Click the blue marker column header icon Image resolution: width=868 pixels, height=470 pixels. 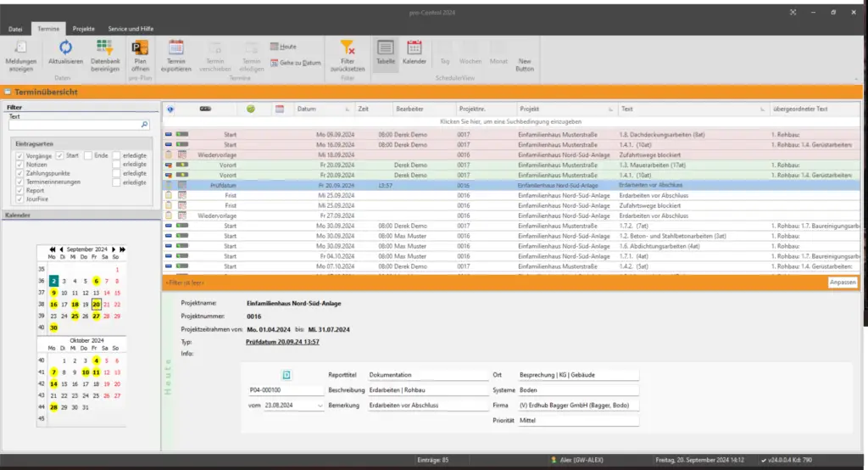click(170, 109)
